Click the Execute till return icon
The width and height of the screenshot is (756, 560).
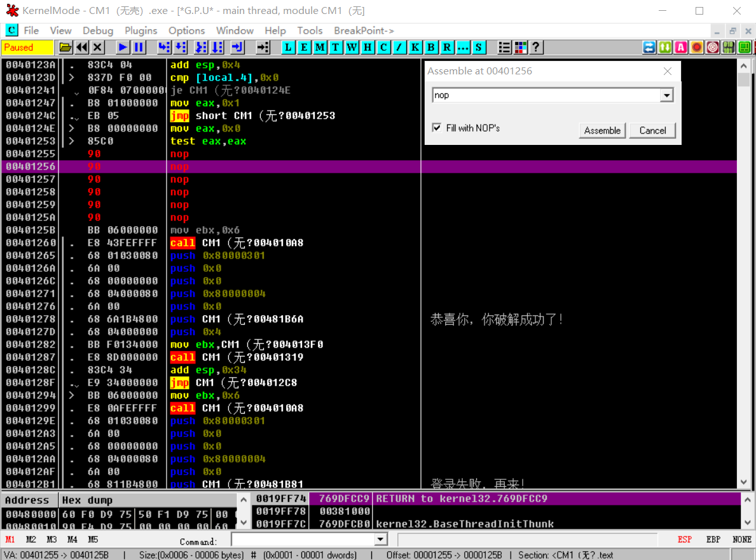click(x=237, y=47)
